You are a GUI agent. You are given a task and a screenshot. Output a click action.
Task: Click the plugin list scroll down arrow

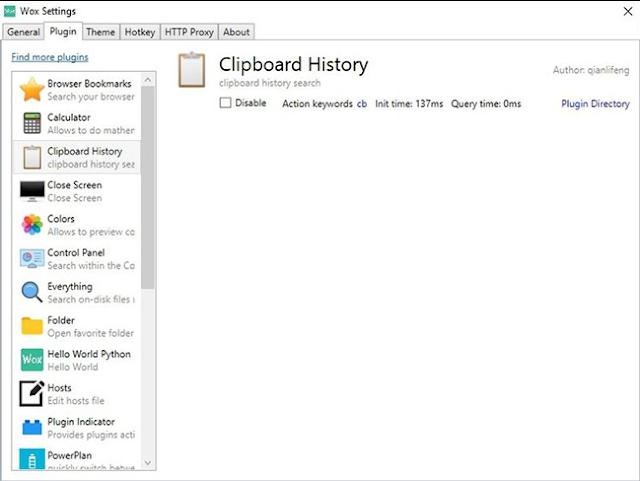click(x=148, y=463)
